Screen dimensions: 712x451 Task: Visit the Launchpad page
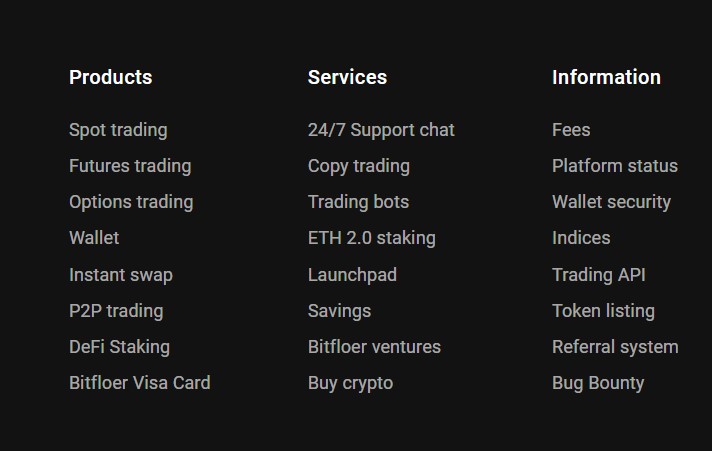[352, 275]
